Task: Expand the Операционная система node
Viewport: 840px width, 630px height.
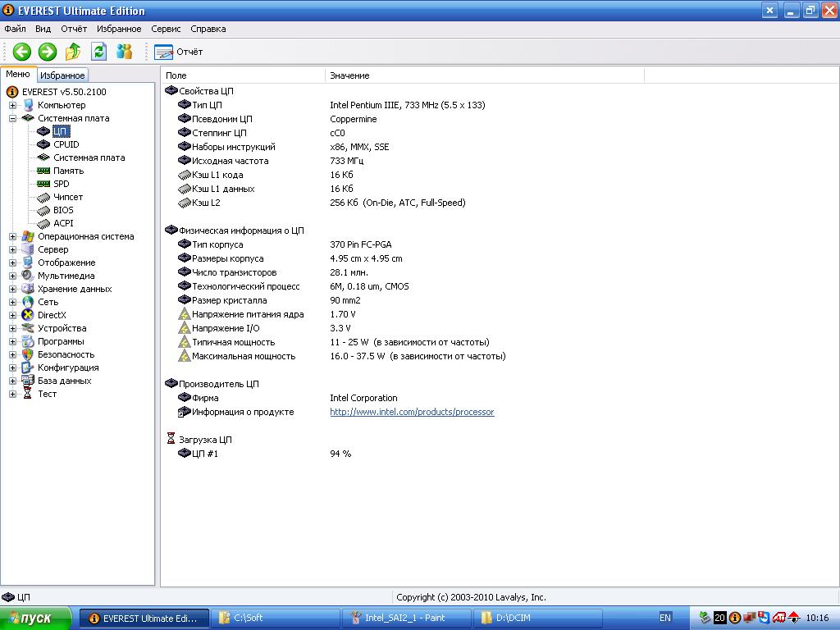Action: [x=12, y=236]
